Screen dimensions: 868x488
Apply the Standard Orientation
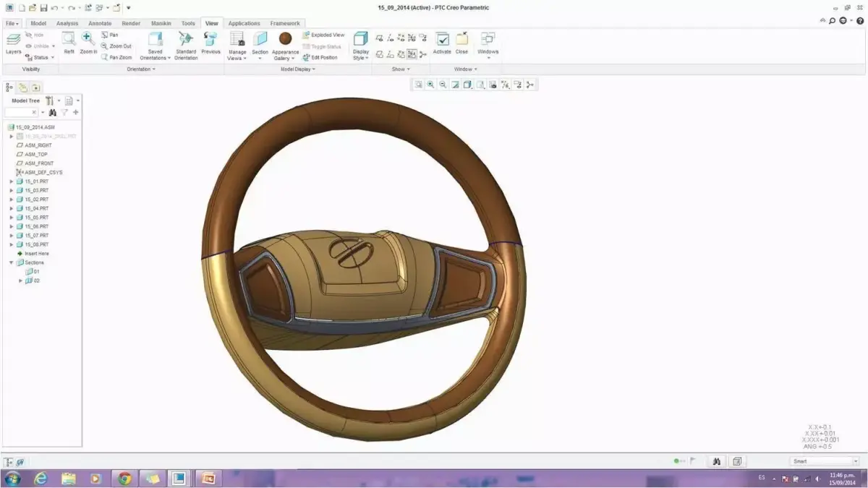(x=186, y=46)
